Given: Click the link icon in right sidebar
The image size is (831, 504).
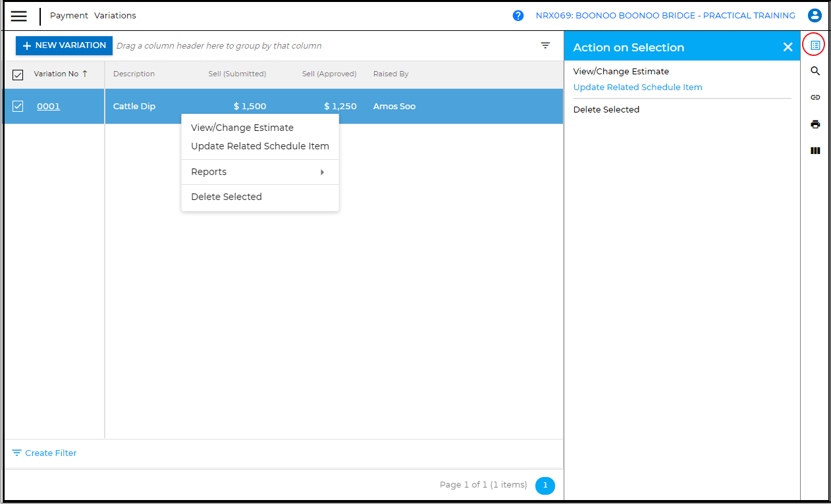Looking at the screenshot, I should (x=815, y=97).
